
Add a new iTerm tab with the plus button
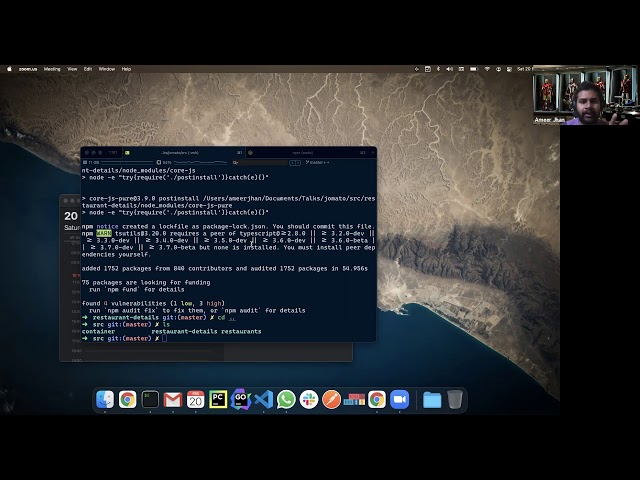click(x=372, y=153)
